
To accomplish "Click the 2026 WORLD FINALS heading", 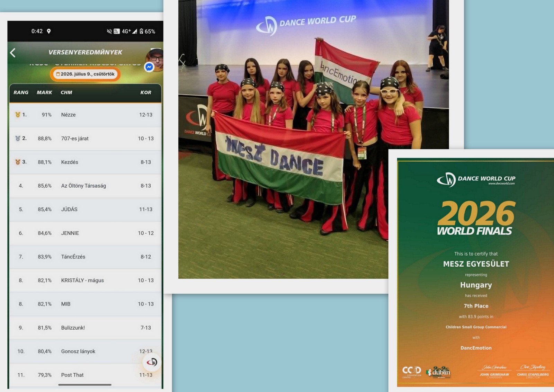I will click(x=476, y=218).
